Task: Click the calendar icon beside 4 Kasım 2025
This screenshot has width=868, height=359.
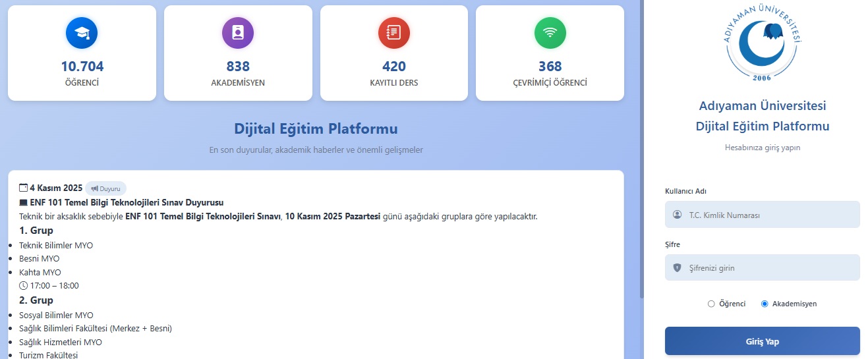Action: click(24, 188)
